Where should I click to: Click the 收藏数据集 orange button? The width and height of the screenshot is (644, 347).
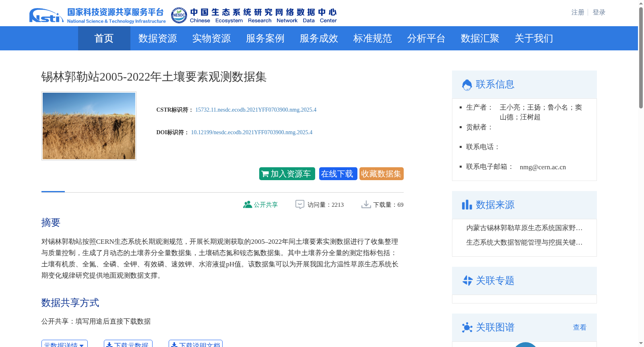tap(382, 174)
